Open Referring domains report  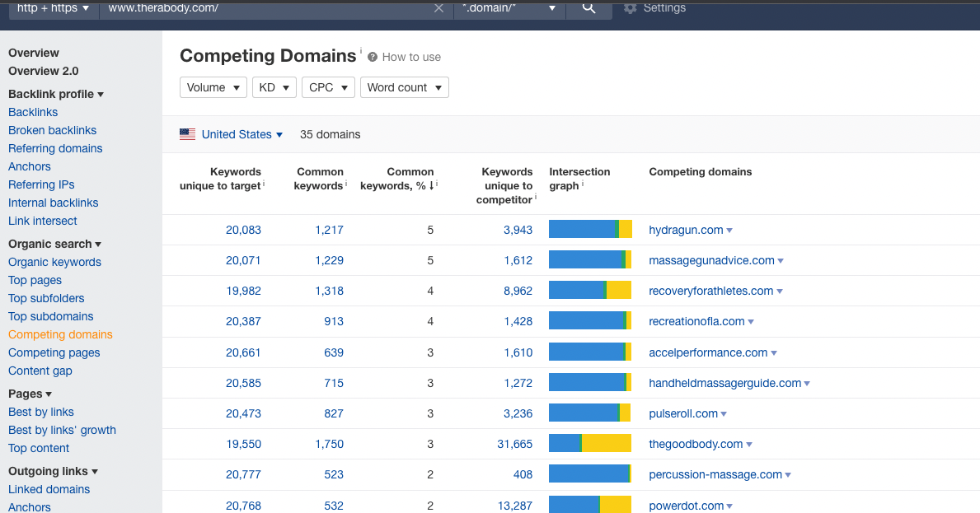tap(55, 148)
